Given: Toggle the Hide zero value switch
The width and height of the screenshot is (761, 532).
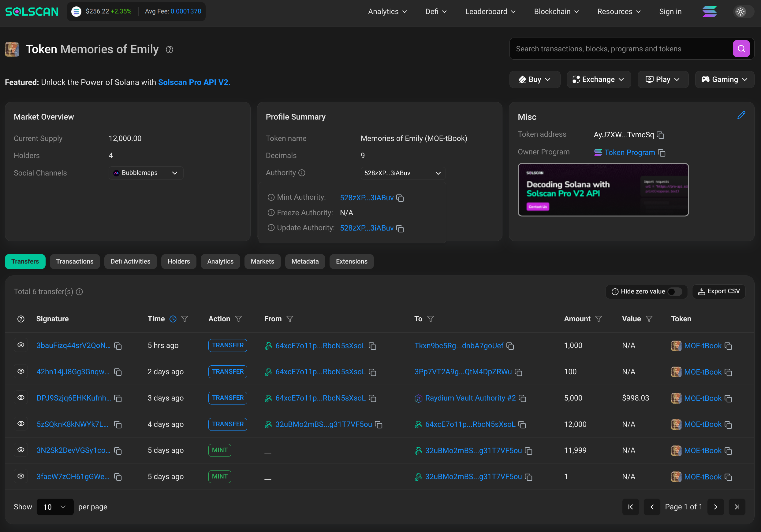Looking at the screenshot, I should (674, 291).
